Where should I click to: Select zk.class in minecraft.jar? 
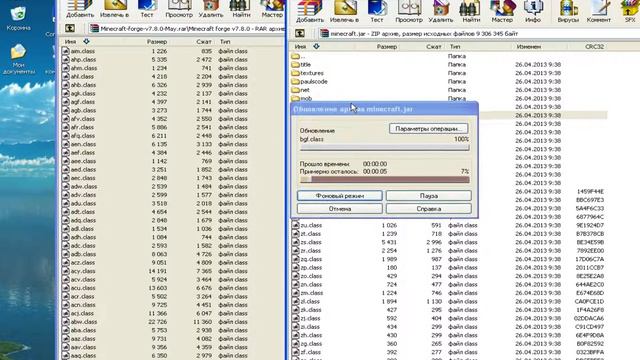click(311, 310)
